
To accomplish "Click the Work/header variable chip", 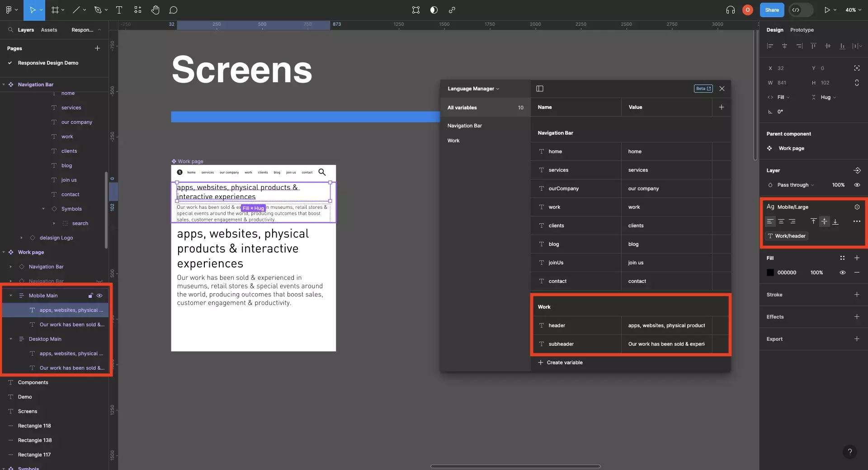I will point(787,236).
